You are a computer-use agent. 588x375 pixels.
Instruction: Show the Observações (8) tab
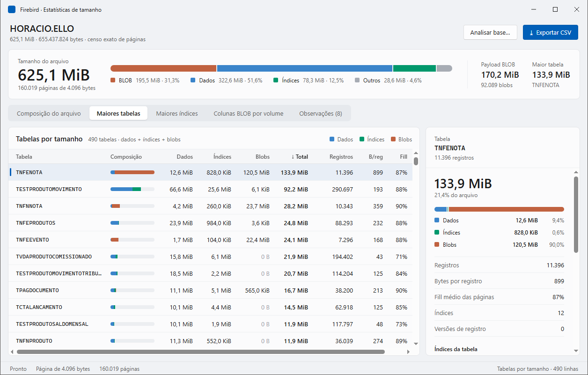coord(321,113)
